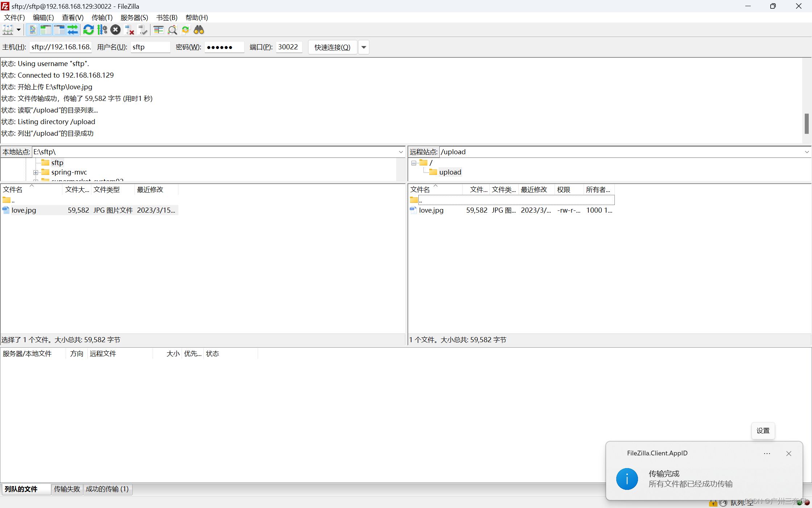
Task: Expand the spring-mvc folder node
Action: (x=36, y=172)
